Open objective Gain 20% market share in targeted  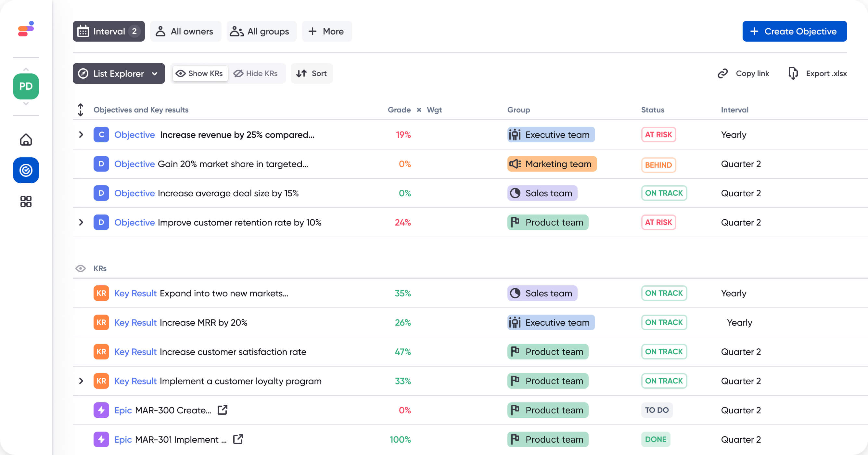pos(233,164)
